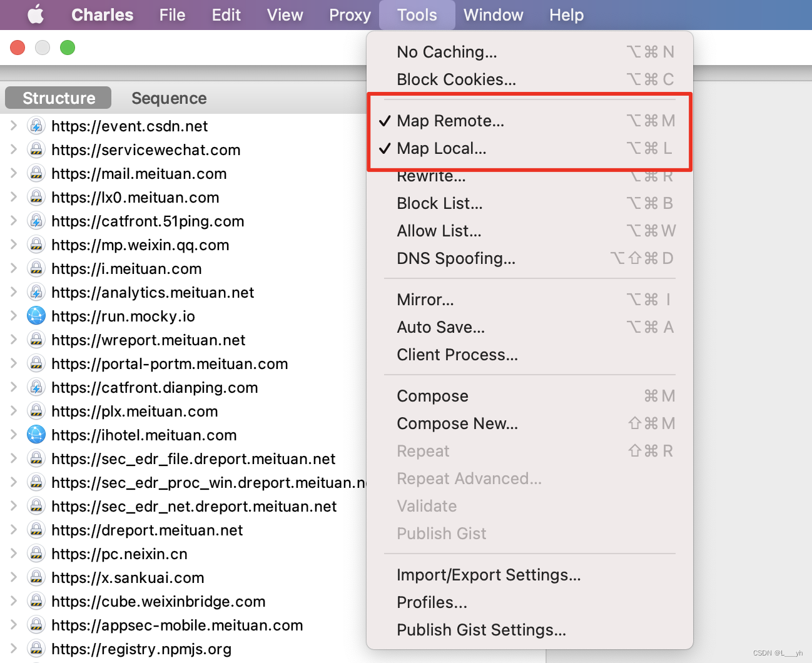This screenshot has width=812, height=663.
Task: Click the lock icon beside mp.weixin.qq.com
Action: click(x=36, y=245)
